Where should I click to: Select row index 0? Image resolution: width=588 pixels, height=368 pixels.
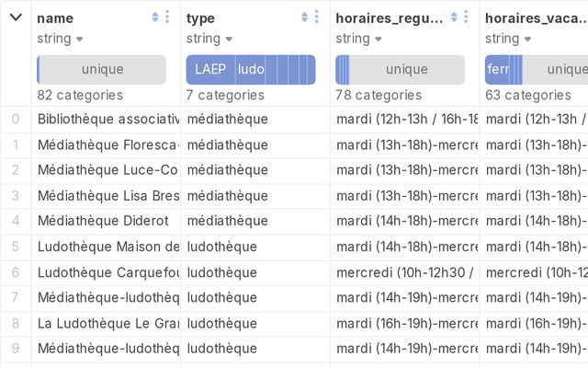pyautogui.click(x=16, y=119)
